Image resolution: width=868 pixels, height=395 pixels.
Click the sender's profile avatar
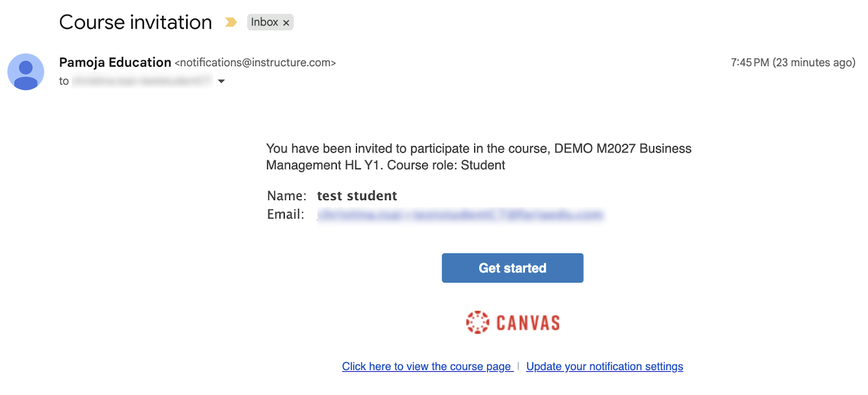(x=25, y=72)
